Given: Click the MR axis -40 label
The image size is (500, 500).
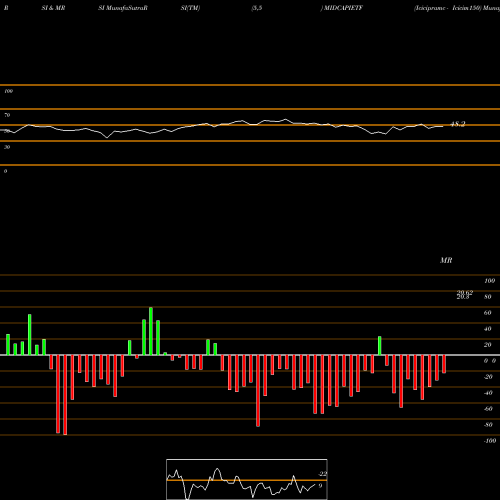Looking at the screenshot, I should [x=488, y=393].
